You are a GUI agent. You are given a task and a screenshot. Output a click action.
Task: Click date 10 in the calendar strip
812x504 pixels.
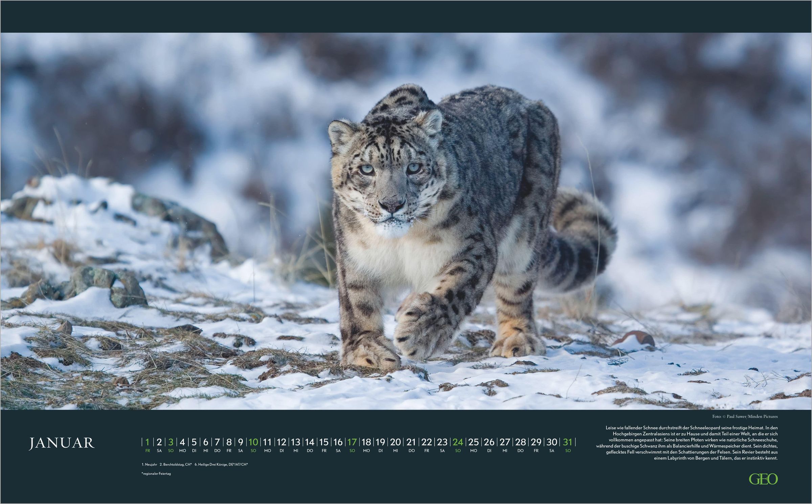pos(253,442)
